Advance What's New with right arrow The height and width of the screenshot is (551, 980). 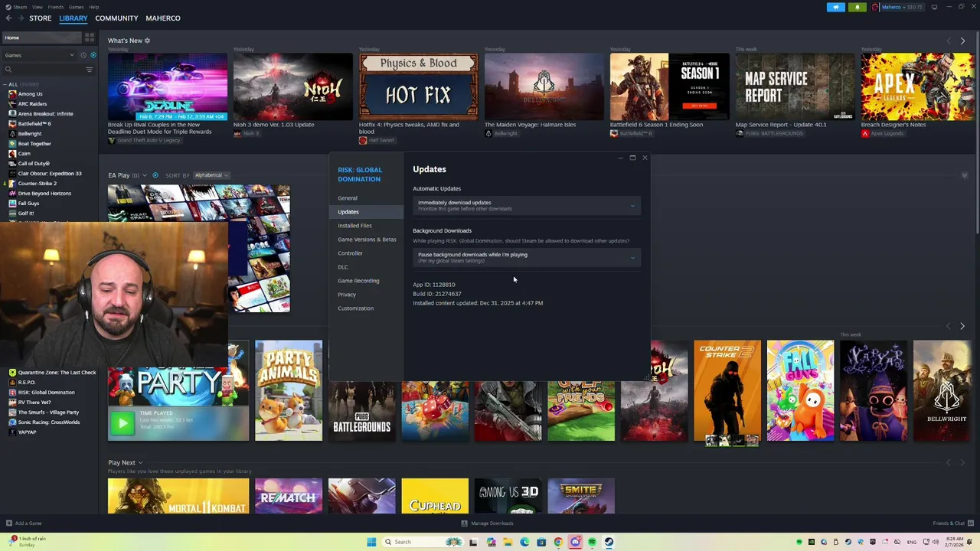(x=962, y=41)
